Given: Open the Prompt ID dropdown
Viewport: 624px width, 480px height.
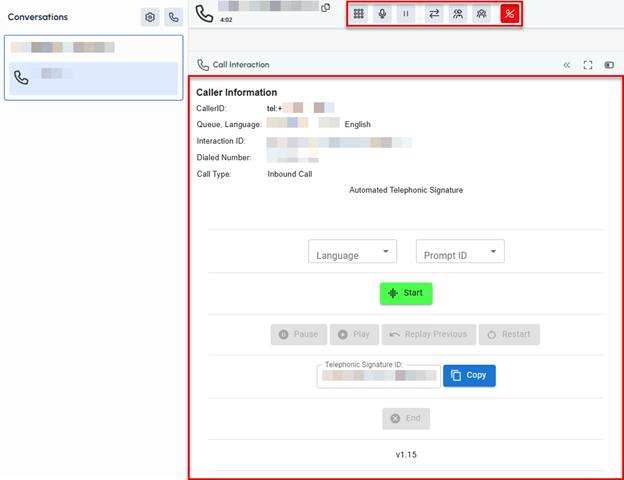Looking at the screenshot, I should pos(460,252).
